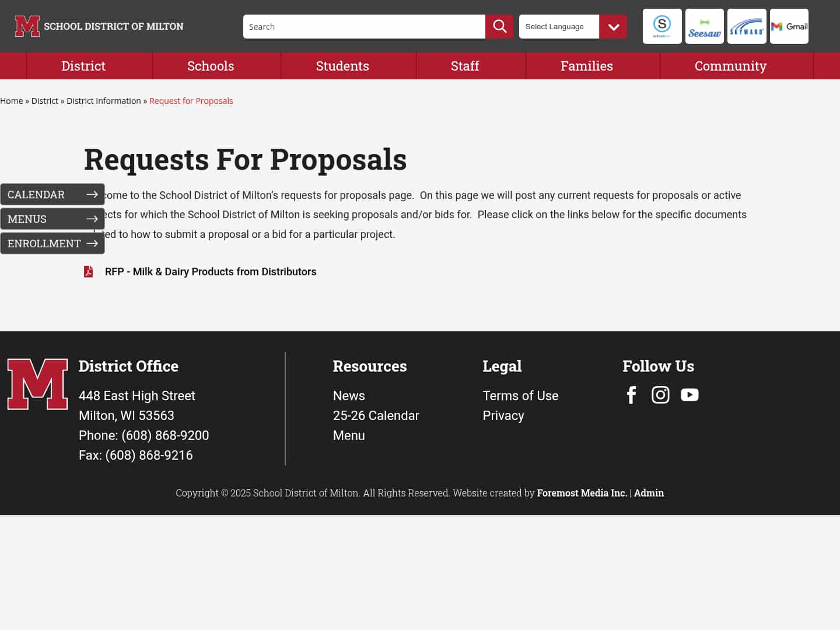Click the MENUS arrow expander
The height and width of the screenshot is (630, 840).
click(x=92, y=219)
